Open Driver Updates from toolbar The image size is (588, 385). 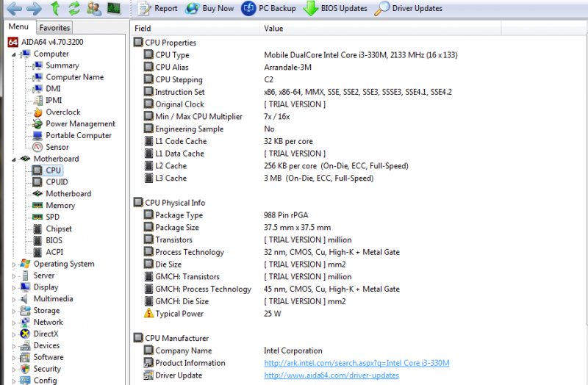coord(409,9)
